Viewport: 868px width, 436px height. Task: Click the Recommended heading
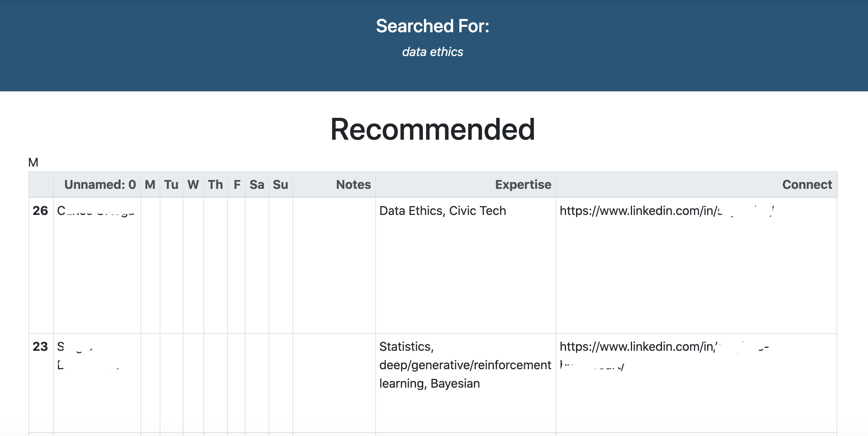[432, 129]
